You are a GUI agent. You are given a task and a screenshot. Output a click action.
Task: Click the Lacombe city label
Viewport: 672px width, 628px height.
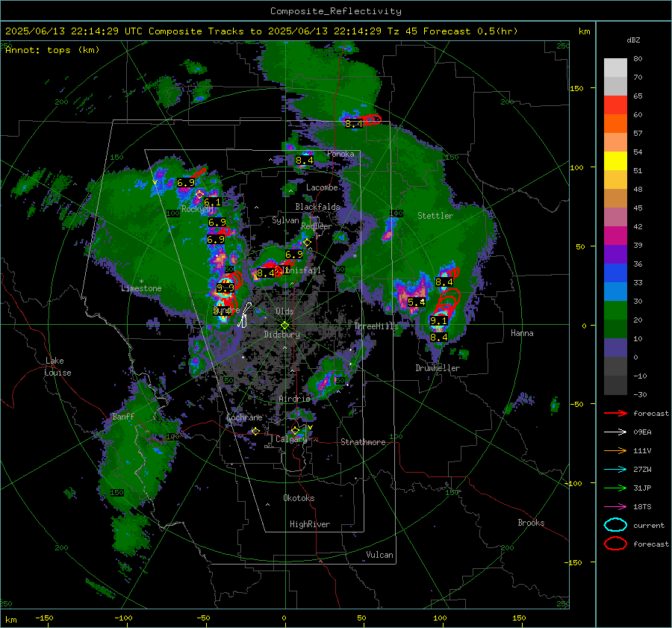322,187
